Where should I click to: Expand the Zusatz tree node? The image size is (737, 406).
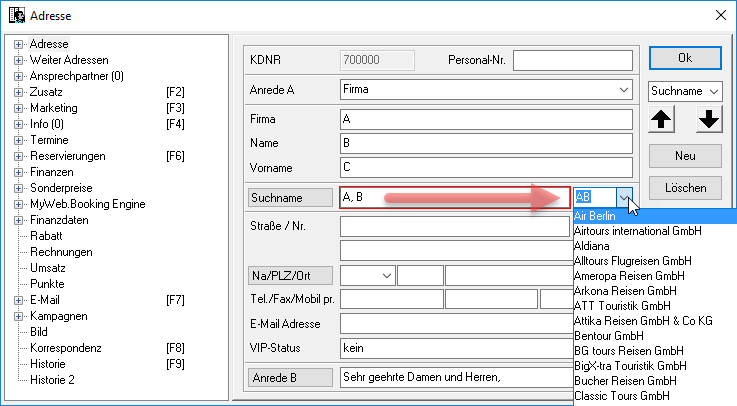tap(18, 92)
